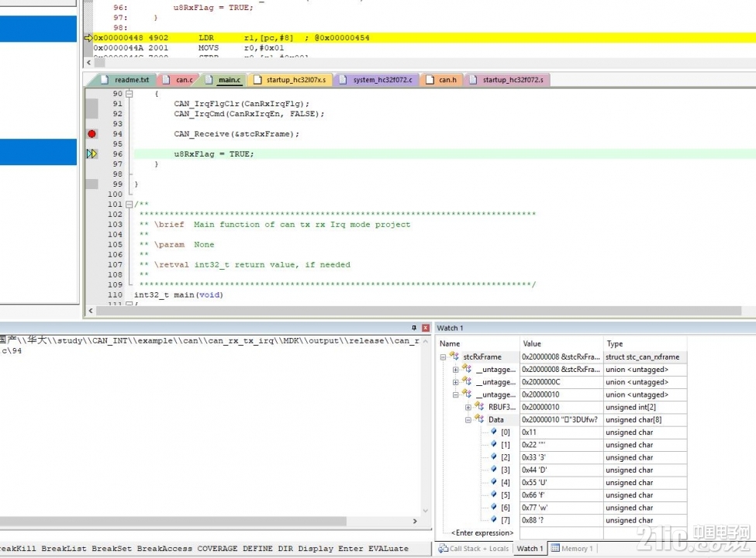Click the CAN_IrqCmd(CanRxIrqEn, FALSE) line
The height and width of the screenshot is (558, 756).
[249, 114]
